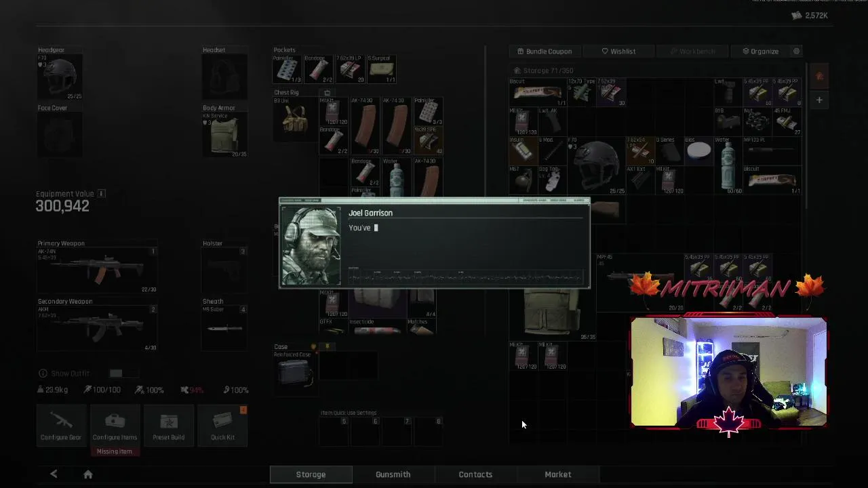Select the Painkiller in Pockets
868x488 pixels.
[x=288, y=69]
